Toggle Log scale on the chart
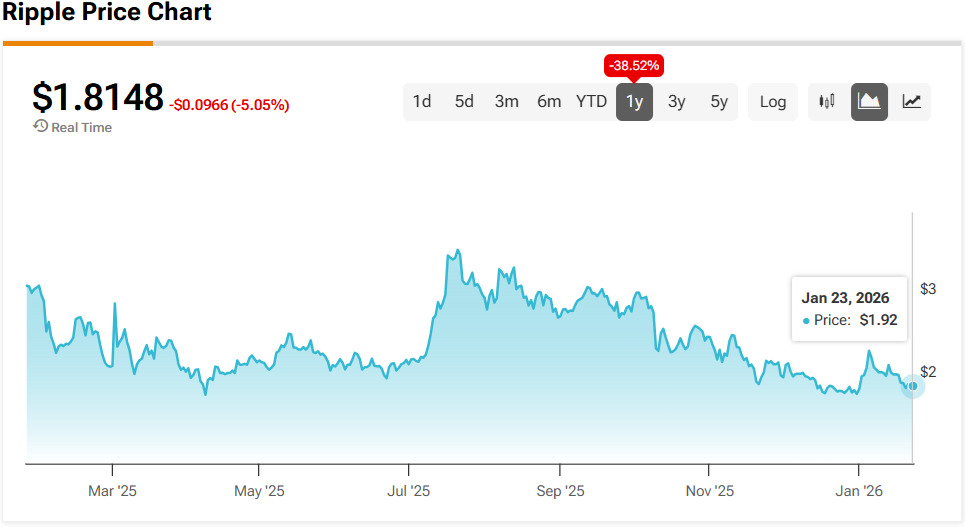The height and width of the screenshot is (527, 965). 772,102
